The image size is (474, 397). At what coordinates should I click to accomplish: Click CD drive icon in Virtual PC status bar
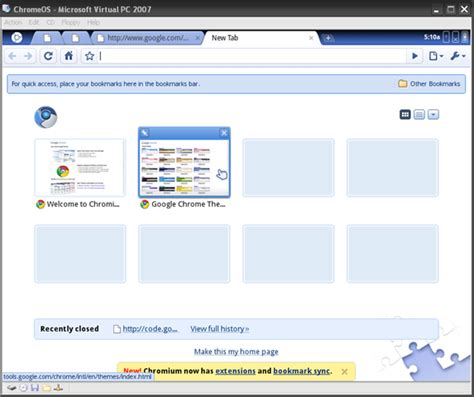23,388
